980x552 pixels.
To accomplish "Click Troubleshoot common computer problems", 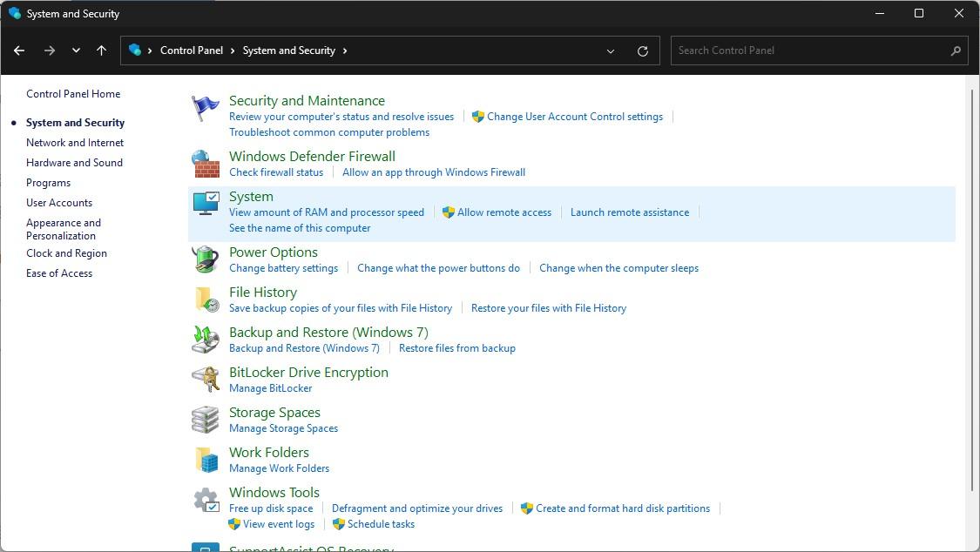I will (329, 132).
